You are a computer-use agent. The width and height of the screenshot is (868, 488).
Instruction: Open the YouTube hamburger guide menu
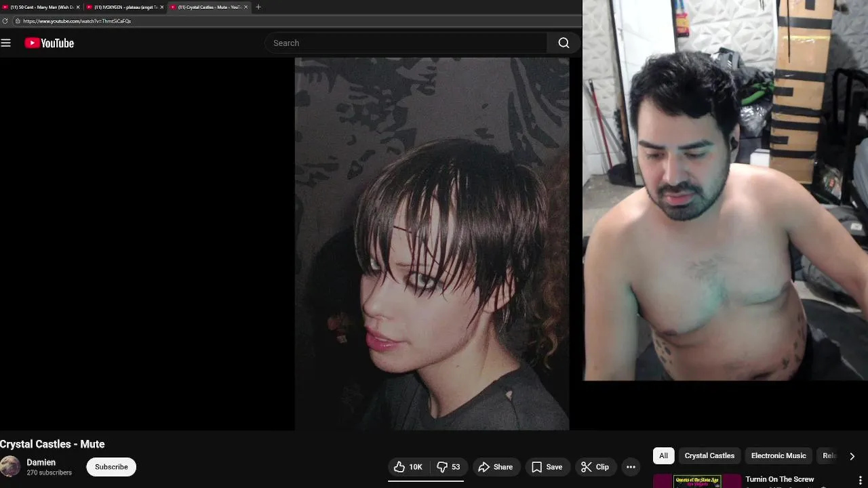click(x=6, y=43)
